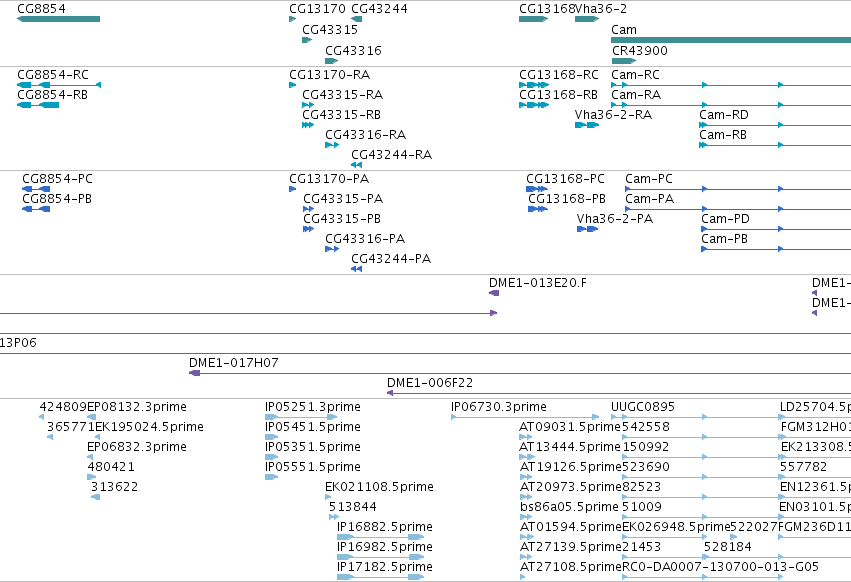851x582 pixels.
Task: Click the CG43316 gene label
Action: [x=353, y=50]
